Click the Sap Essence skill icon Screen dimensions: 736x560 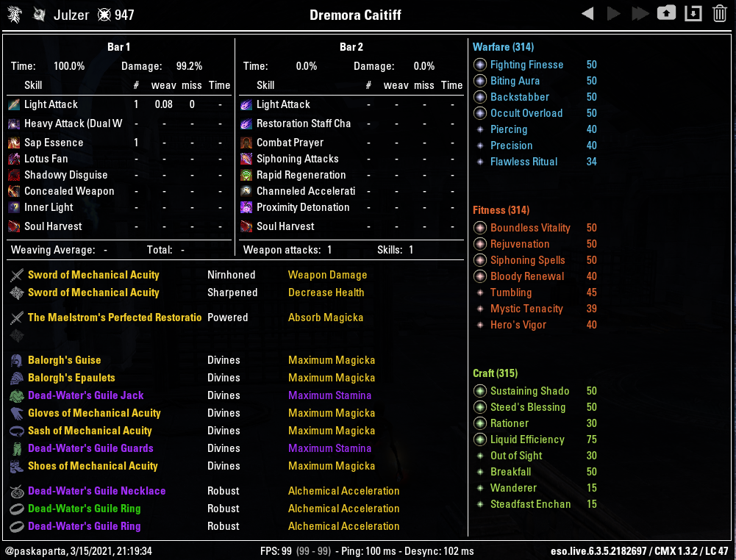pyautogui.click(x=14, y=143)
